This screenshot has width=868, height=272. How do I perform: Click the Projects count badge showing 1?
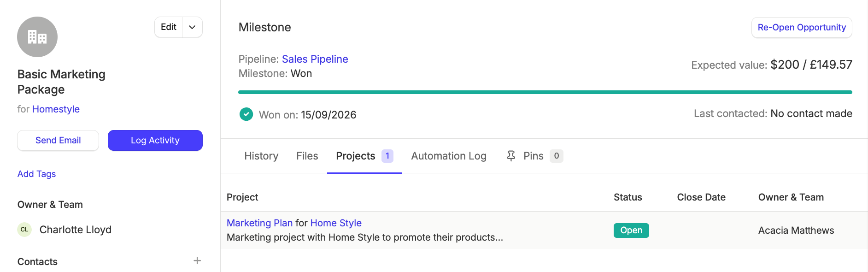(387, 156)
